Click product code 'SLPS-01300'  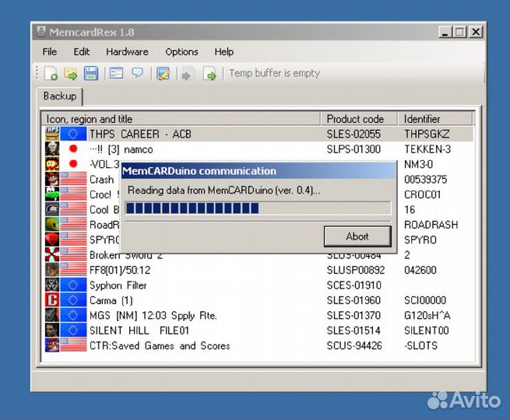click(x=353, y=149)
